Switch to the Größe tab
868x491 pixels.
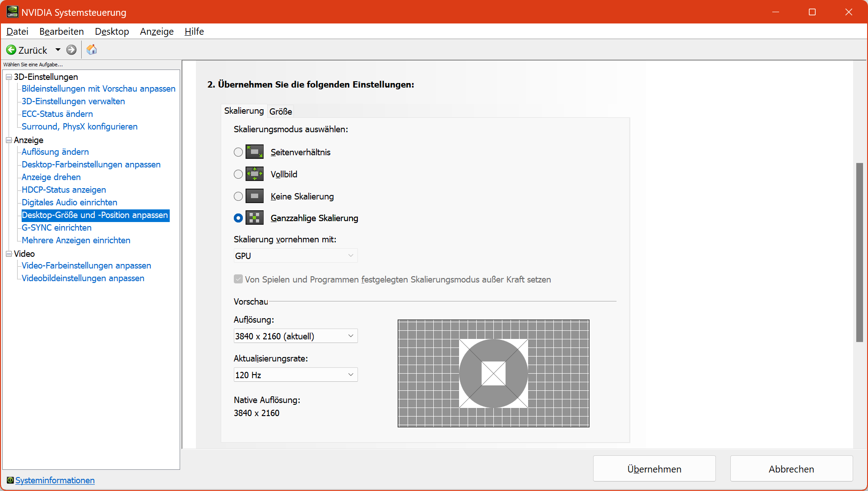[281, 111]
